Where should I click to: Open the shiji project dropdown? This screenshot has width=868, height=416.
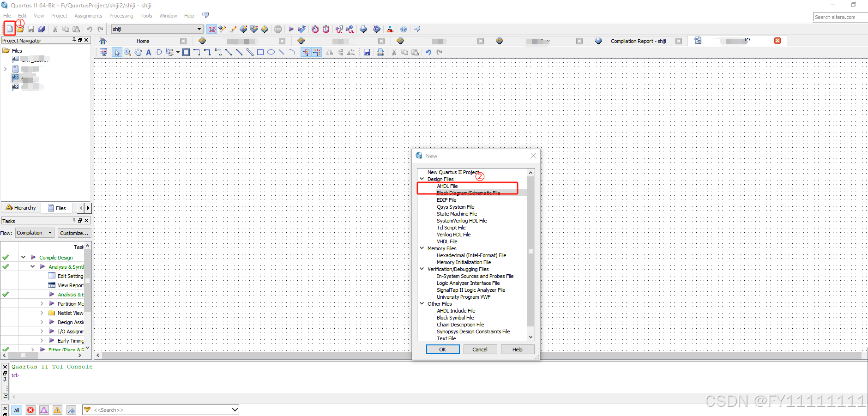click(x=157, y=29)
